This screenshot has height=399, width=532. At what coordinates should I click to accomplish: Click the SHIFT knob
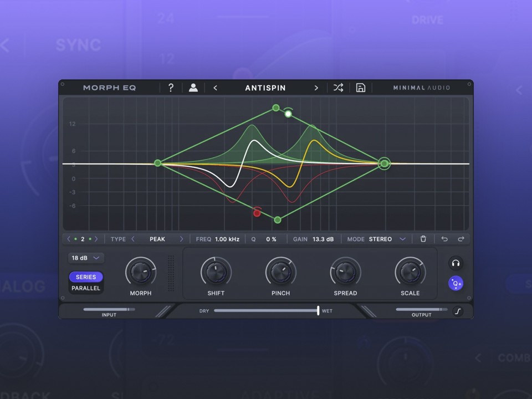[216, 272]
